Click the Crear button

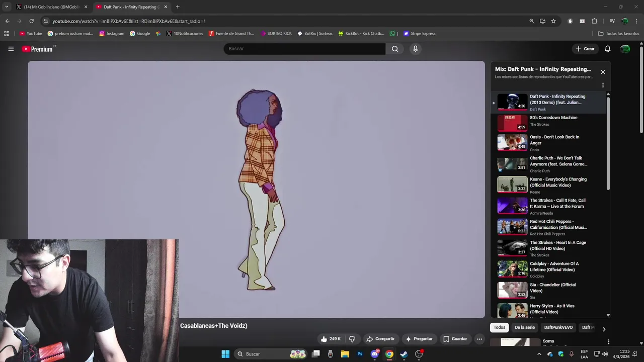click(x=585, y=49)
